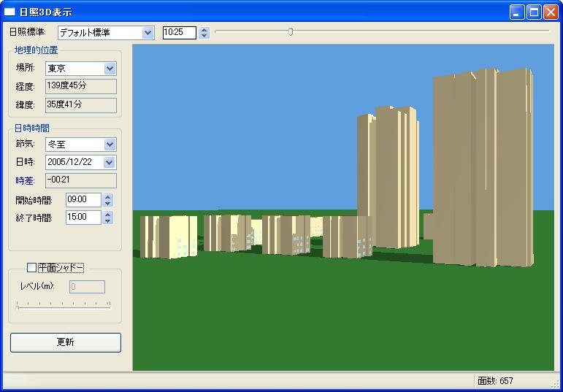Enable the 平面シャドー checkbox
This screenshot has height=392, width=563.
[x=32, y=267]
